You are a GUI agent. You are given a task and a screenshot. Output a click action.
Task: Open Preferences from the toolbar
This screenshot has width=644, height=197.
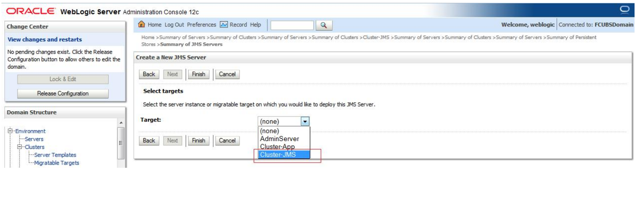pos(202,25)
